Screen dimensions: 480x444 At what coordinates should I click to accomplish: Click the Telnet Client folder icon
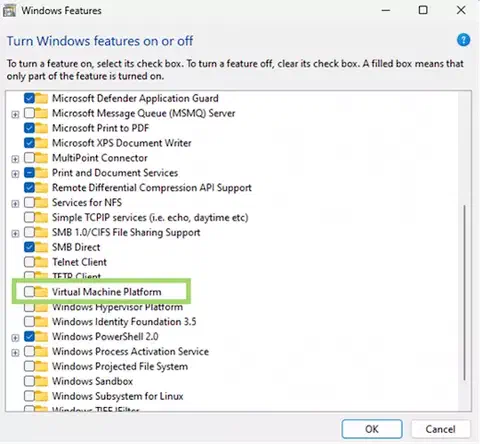point(42,262)
